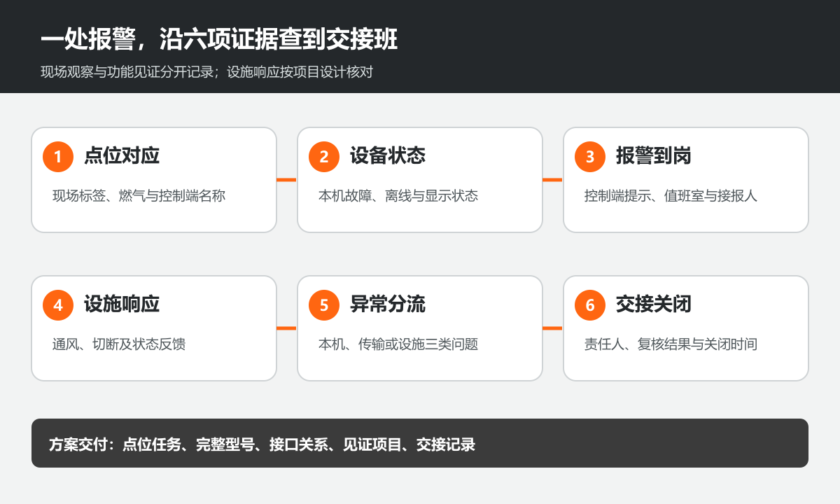The height and width of the screenshot is (504, 840).
Task: Click the main title 一处报警，沿六项证据查到交接班
Action: pyautogui.click(x=219, y=39)
